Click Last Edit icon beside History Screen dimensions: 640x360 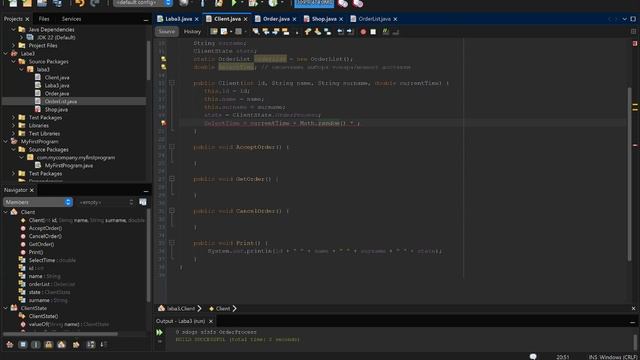(x=214, y=31)
